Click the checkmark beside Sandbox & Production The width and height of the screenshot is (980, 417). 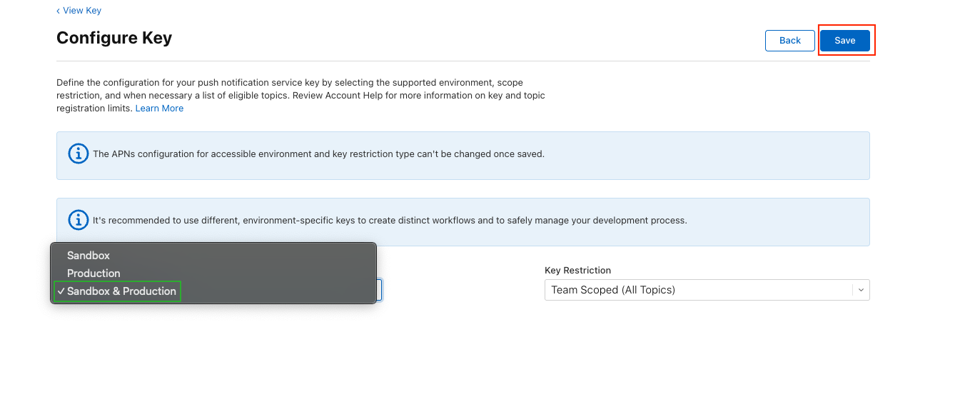pyautogui.click(x=61, y=291)
